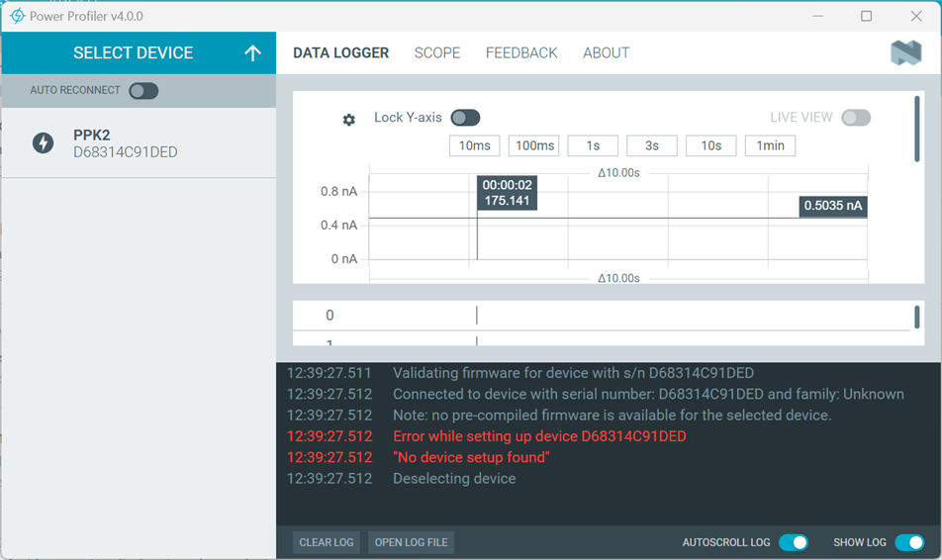Click log line "Validating firmware for device"
The image size is (942, 560).
[x=573, y=373]
